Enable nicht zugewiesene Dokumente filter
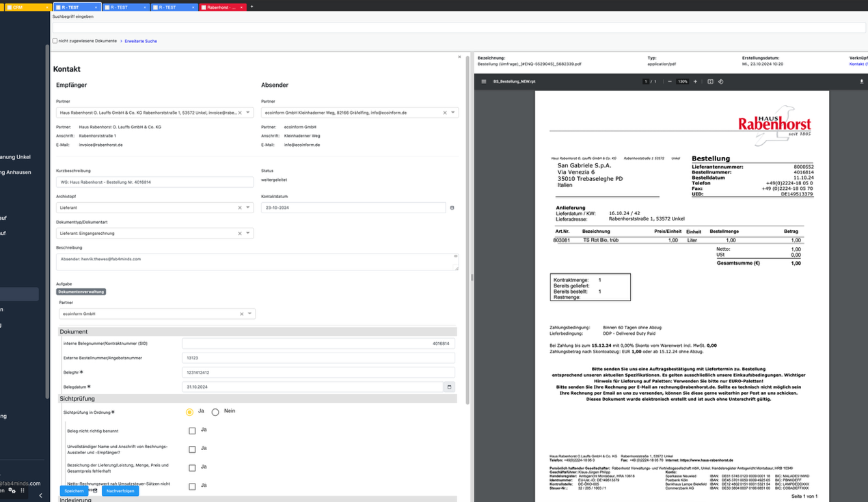 click(55, 41)
